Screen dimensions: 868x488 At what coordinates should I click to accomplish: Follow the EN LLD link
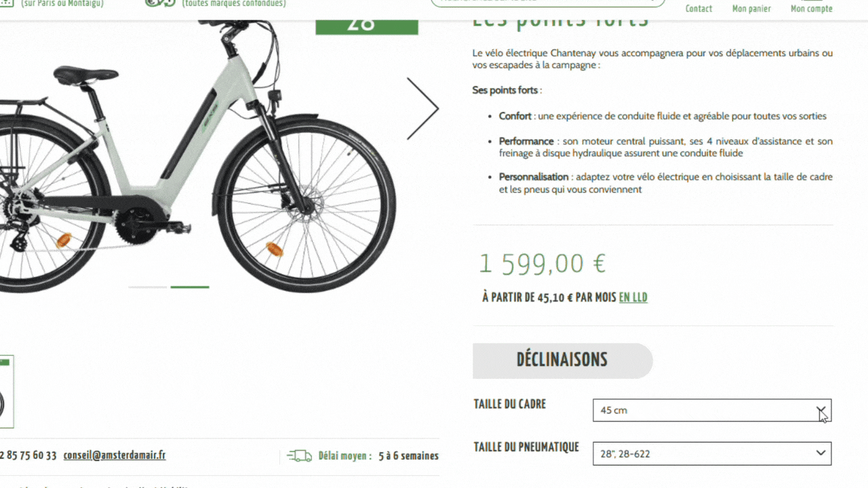point(633,298)
